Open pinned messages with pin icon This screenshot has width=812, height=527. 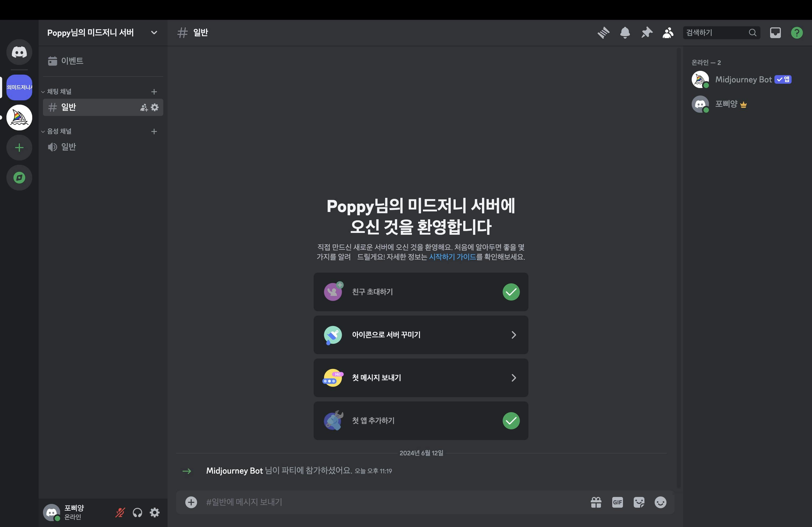point(646,33)
